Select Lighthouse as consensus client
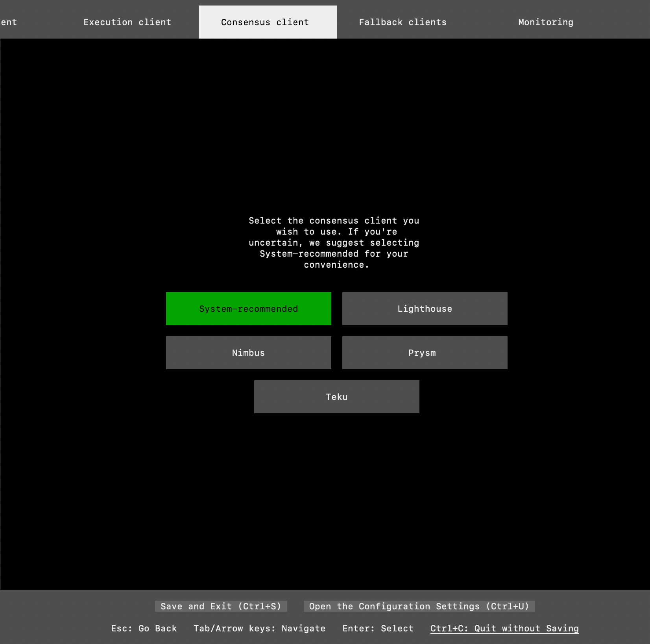The width and height of the screenshot is (650, 644). [x=425, y=309]
